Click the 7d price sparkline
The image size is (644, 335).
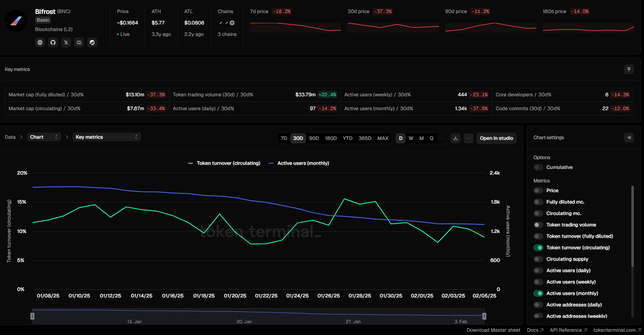click(295, 27)
